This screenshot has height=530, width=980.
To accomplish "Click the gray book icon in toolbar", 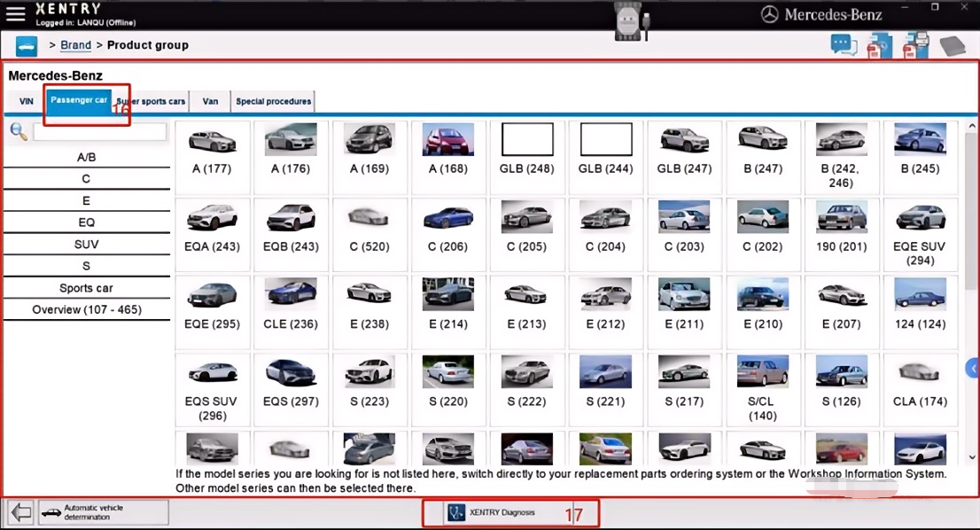I will point(952,45).
